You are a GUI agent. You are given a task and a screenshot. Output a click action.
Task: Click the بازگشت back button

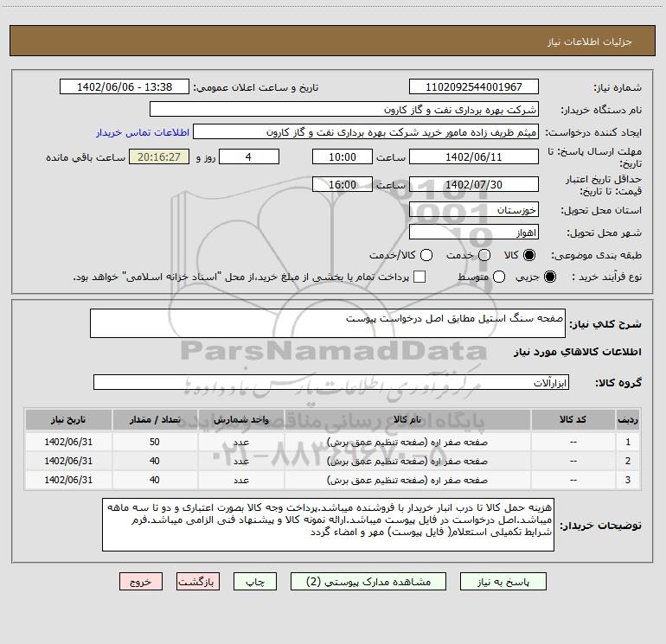198,582
